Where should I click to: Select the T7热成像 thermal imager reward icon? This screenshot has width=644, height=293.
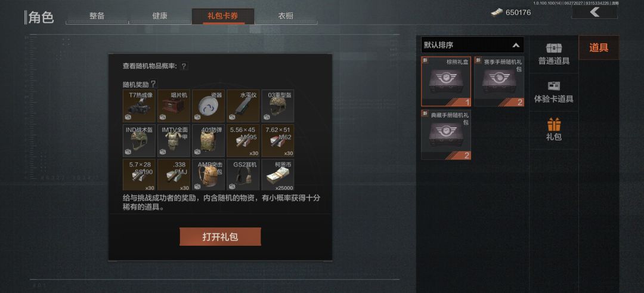pyautogui.click(x=140, y=106)
